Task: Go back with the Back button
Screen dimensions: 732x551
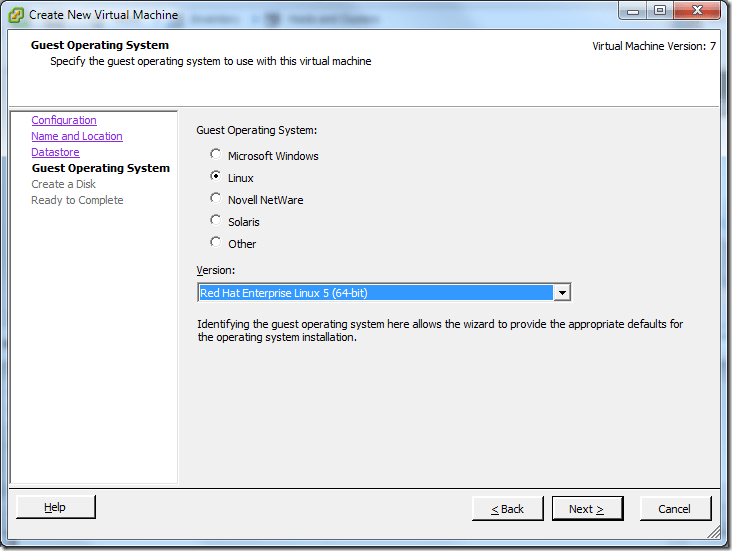Action: click(507, 509)
